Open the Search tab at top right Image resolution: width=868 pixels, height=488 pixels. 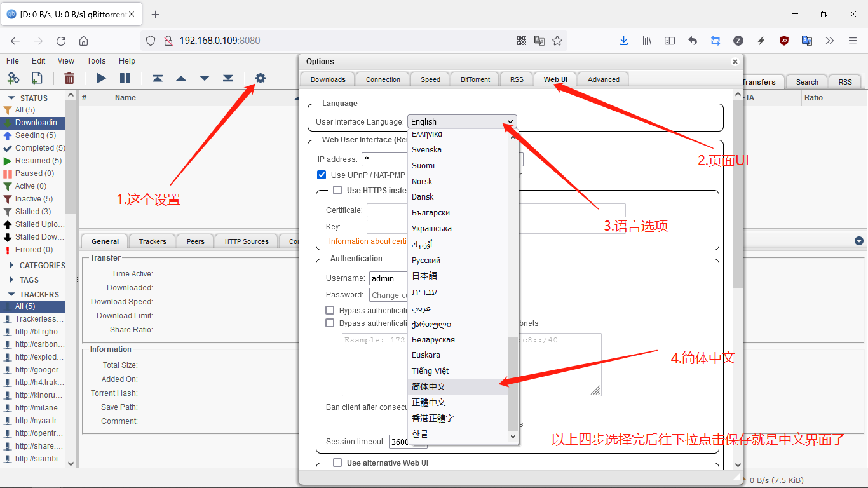click(x=807, y=82)
